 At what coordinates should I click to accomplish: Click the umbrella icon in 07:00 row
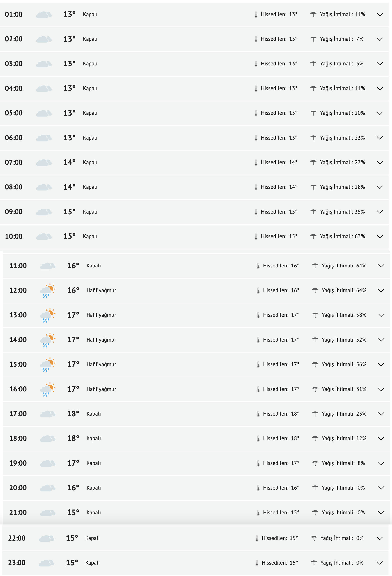pos(313,162)
